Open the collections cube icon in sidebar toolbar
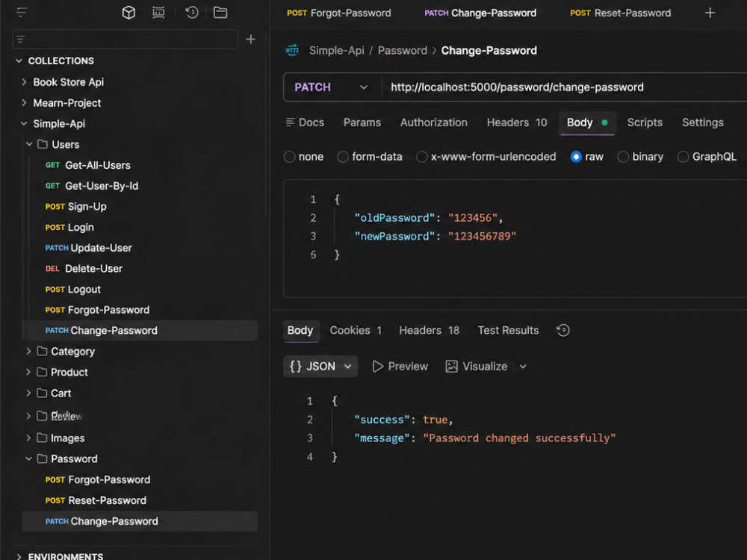Image resolution: width=747 pixels, height=560 pixels. (128, 13)
